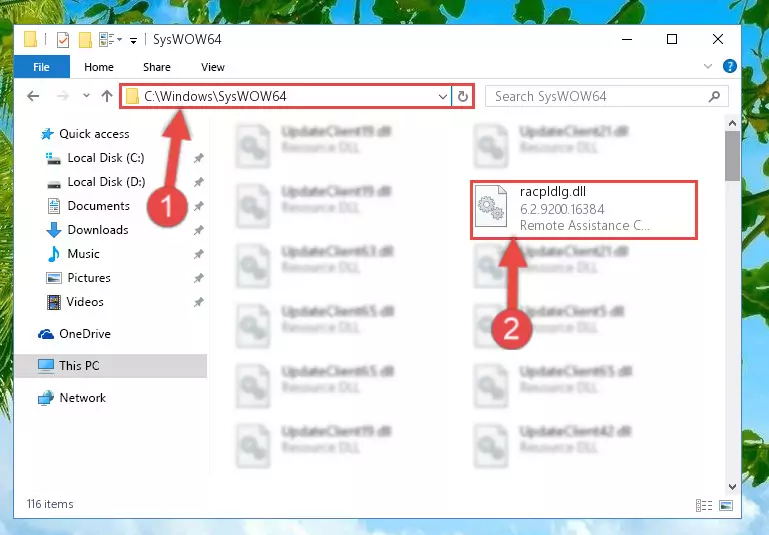Click pin icon next to Music

click(x=199, y=254)
